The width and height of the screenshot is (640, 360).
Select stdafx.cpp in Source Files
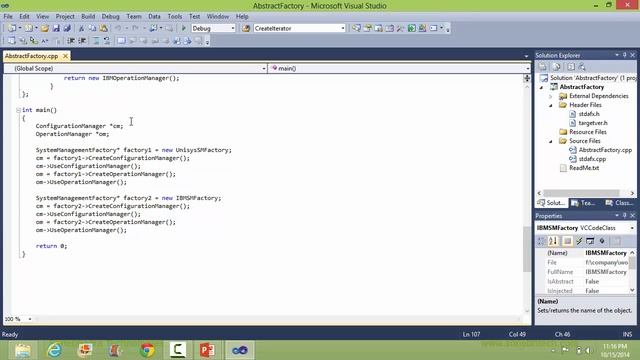pos(592,159)
